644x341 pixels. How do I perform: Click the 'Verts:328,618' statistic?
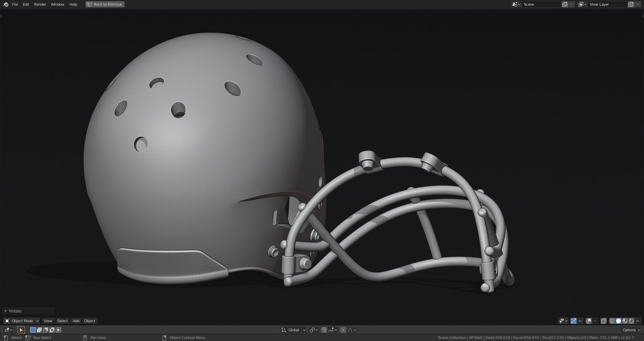tap(498, 338)
